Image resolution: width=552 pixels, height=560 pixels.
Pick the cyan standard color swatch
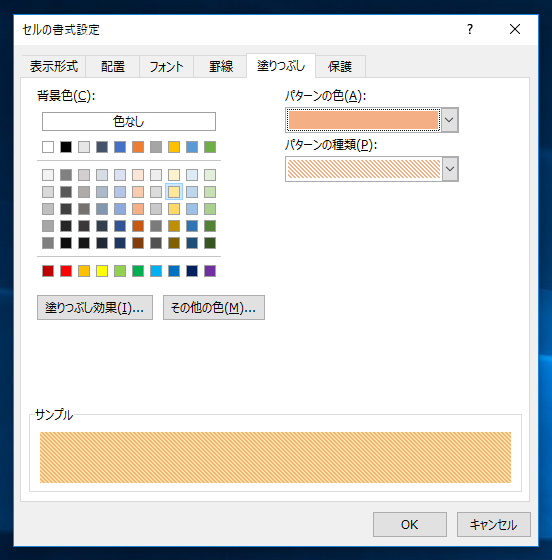click(x=156, y=271)
